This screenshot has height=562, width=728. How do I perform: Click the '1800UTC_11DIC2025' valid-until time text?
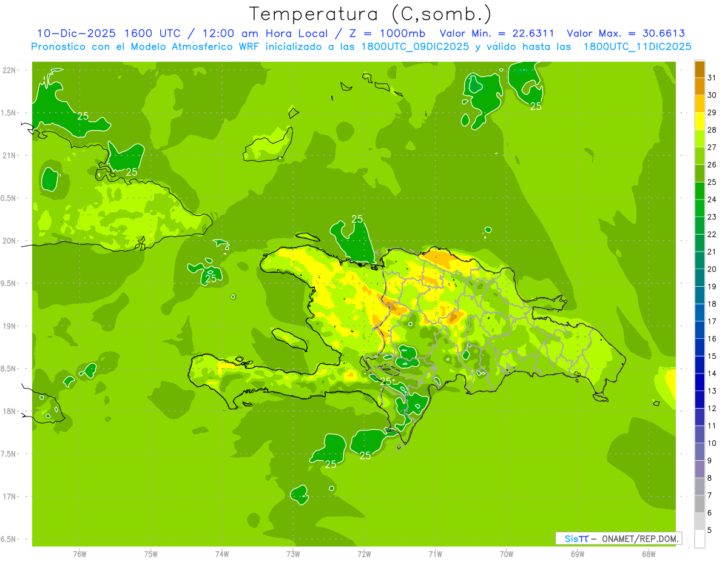637,47
